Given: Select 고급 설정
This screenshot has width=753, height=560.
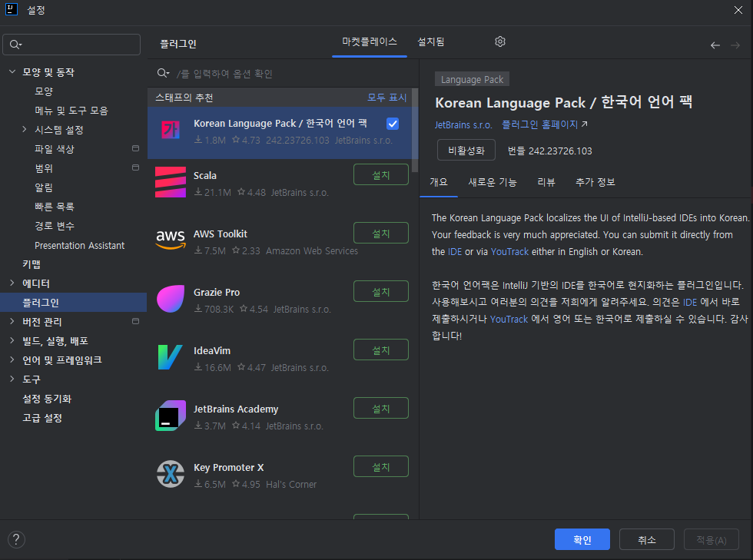Looking at the screenshot, I should click(x=42, y=417).
